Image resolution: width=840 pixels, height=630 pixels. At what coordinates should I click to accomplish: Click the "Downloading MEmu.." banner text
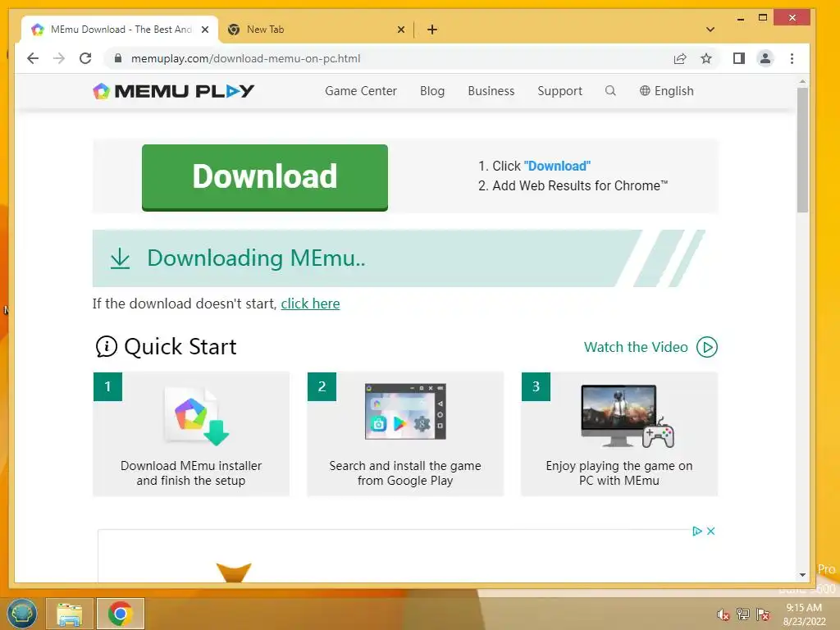[256, 258]
